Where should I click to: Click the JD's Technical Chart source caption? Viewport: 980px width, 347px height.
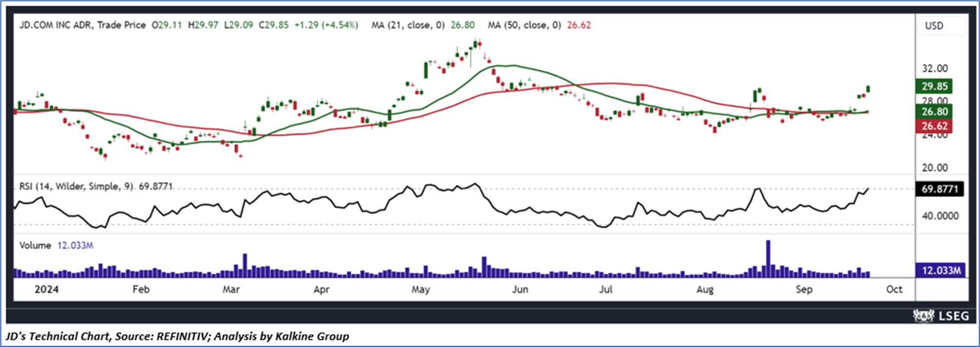(177, 336)
